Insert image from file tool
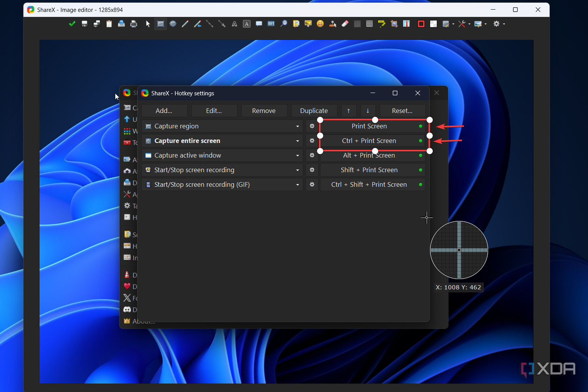 click(x=296, y=24)
